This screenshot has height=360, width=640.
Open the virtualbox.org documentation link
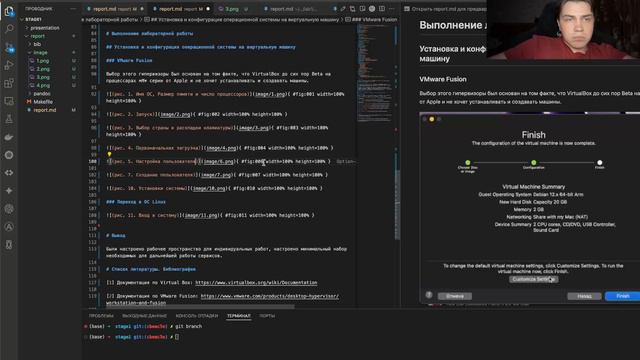pos(256,282)
